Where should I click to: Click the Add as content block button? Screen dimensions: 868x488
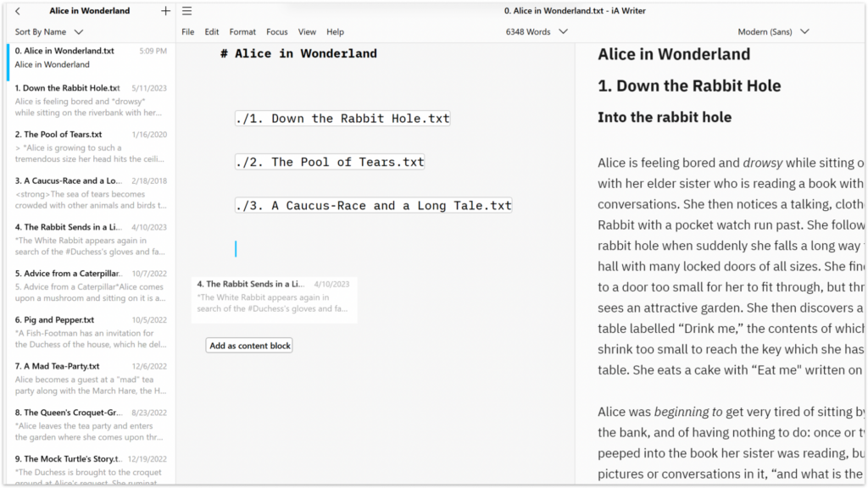[249, 346]
